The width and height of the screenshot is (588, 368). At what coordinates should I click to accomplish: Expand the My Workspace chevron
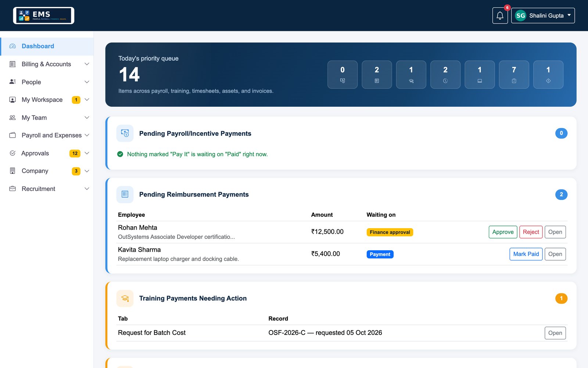pyautogui.click(x=87, y=100)
